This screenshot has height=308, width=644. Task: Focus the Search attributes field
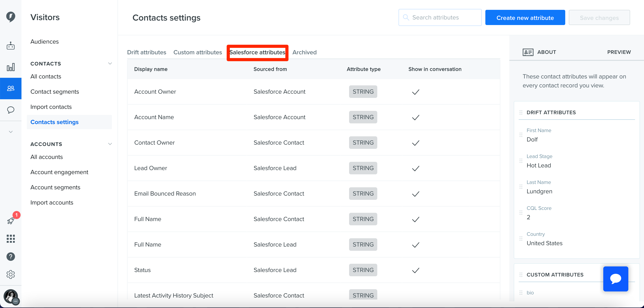(440, 17)
